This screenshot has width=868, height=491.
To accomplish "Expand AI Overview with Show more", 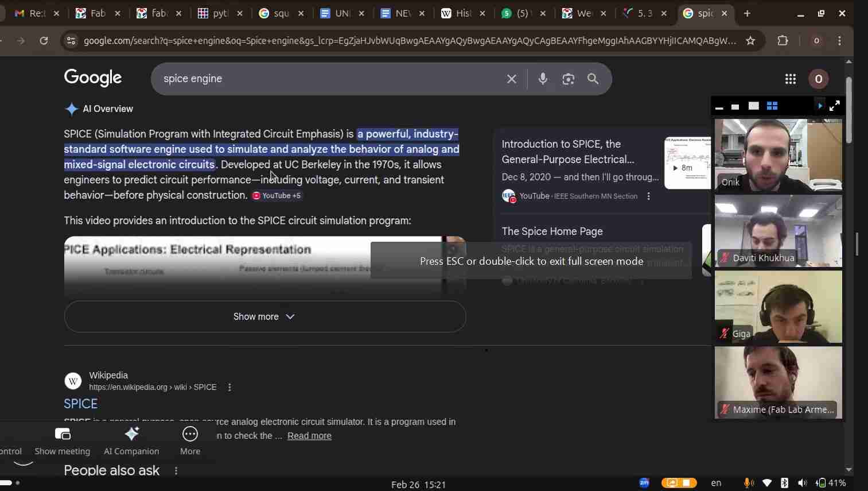I will point(264,317).
